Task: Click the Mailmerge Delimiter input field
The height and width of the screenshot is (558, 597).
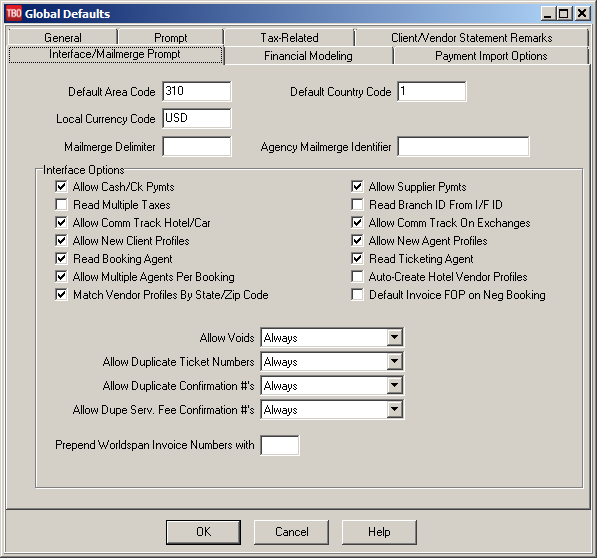Action: (197, 147)
